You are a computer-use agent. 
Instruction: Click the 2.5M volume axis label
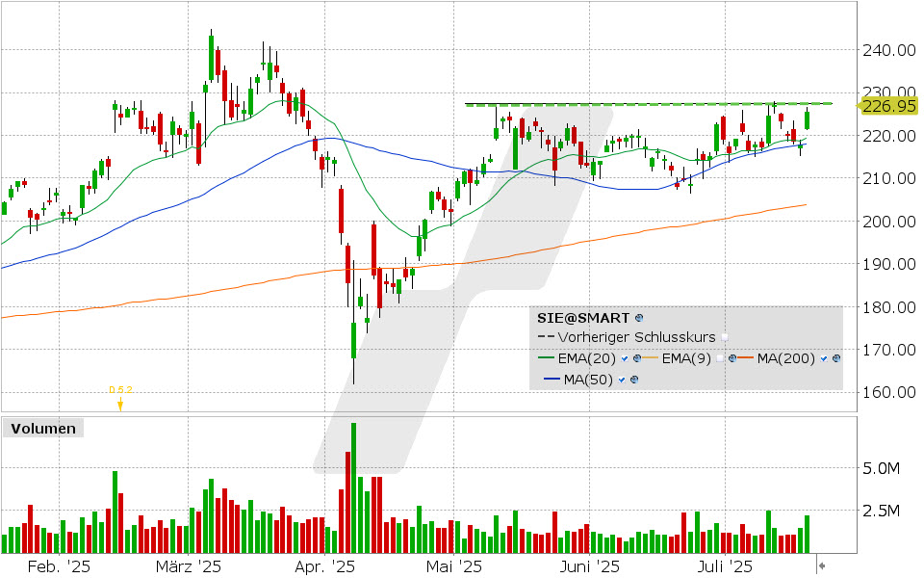[x=881, y=511]
